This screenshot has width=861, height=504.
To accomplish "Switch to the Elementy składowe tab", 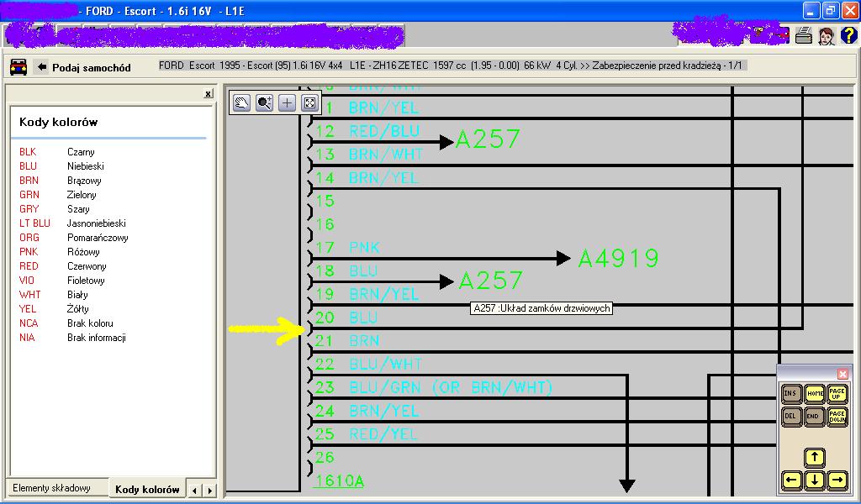I will point(51,488).
